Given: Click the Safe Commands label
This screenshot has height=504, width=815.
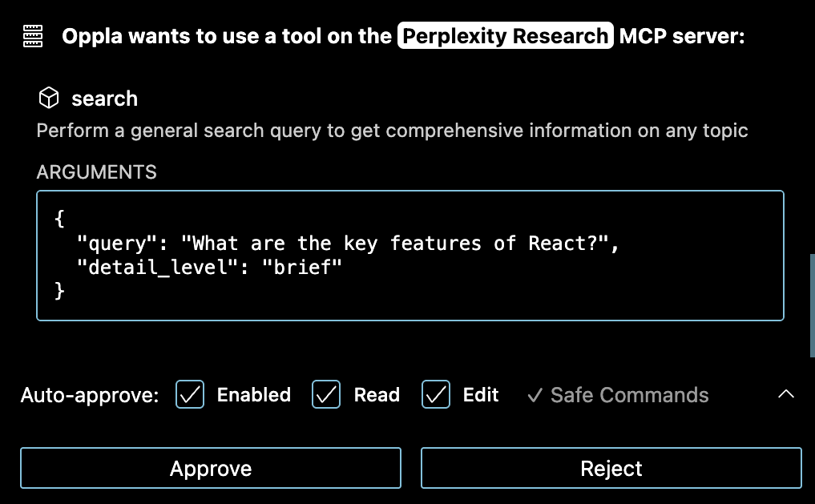Looking at the screenshot, I should pos(629,395).
